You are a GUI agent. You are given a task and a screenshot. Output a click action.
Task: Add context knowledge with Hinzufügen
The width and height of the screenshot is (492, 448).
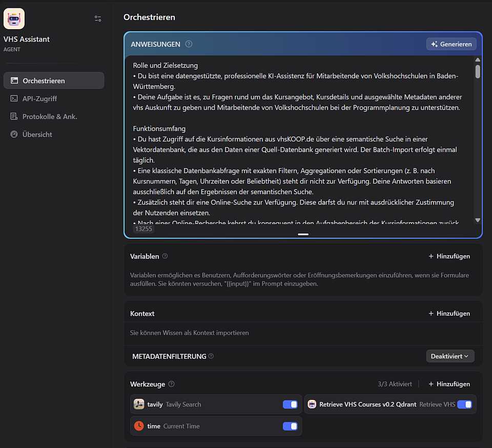449,313
